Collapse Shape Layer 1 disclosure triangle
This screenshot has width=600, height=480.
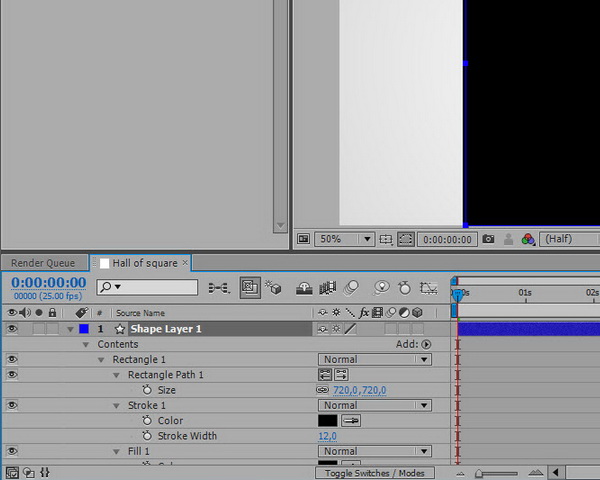click(x=70, y=329)
